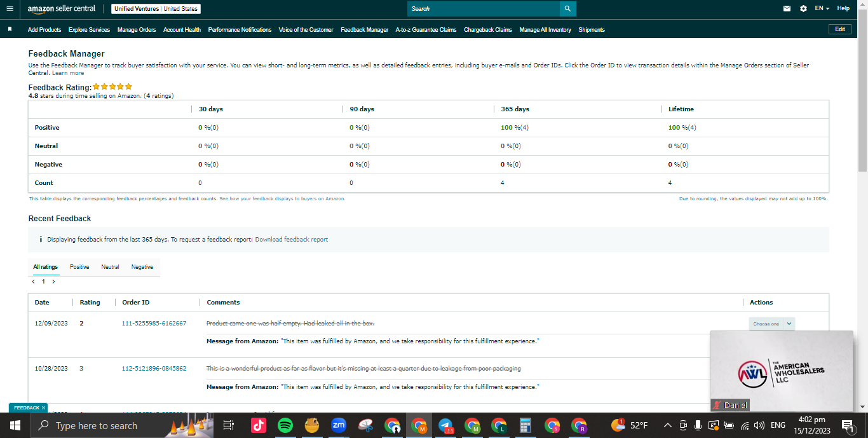Switch to Chrome profile L on taskbar

(499, 425)
